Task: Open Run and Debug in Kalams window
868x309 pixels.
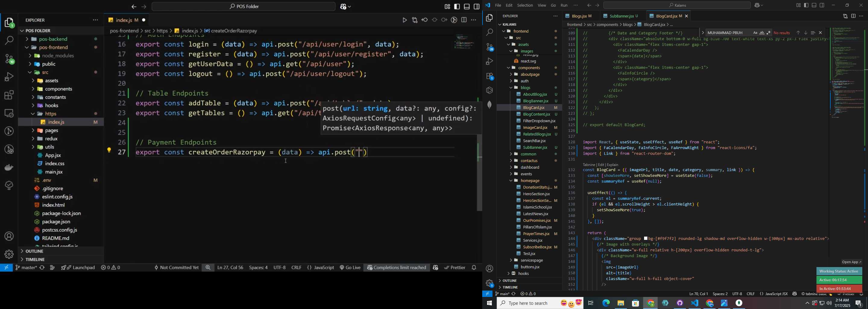Action: [x=489, y=62]
